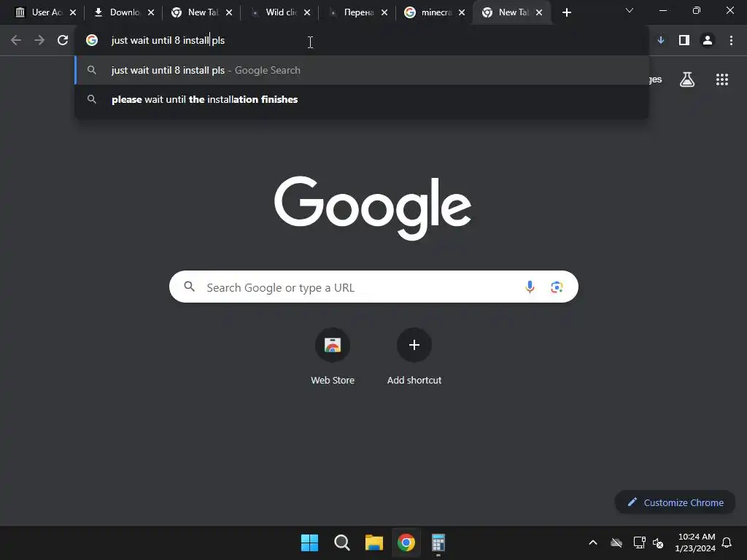Open the OneDrive cloud tray icon

coord(616,542)
